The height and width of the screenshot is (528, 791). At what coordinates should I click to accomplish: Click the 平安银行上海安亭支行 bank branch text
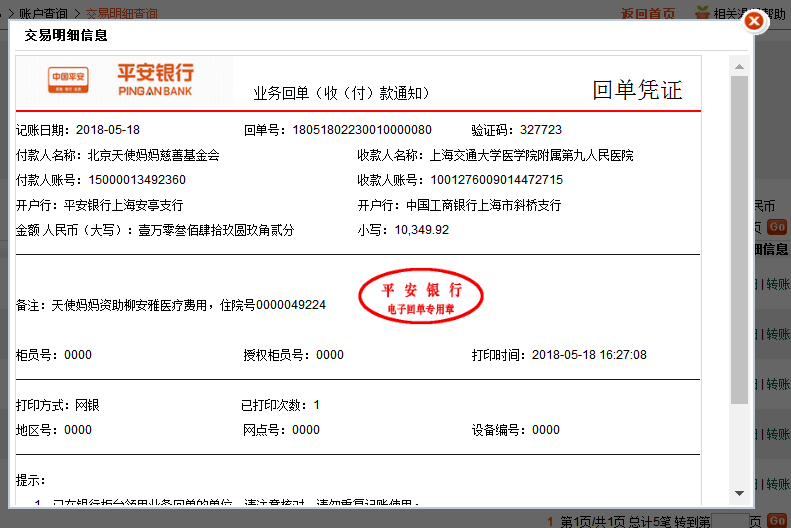click(124, 205)
